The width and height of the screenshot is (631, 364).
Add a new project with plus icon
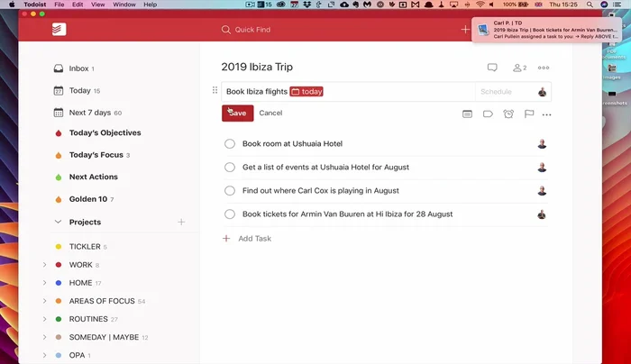point(181,222)
